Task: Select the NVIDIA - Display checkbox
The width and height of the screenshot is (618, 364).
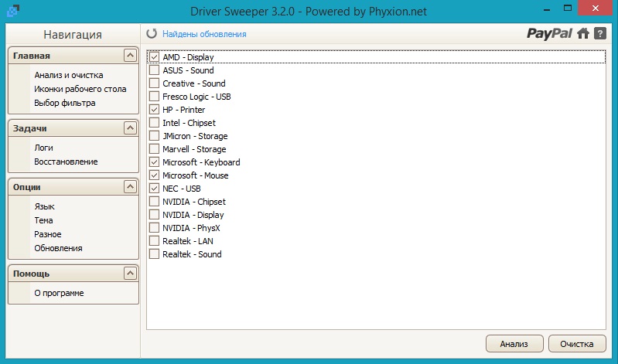Action: (x=154, y=215)
